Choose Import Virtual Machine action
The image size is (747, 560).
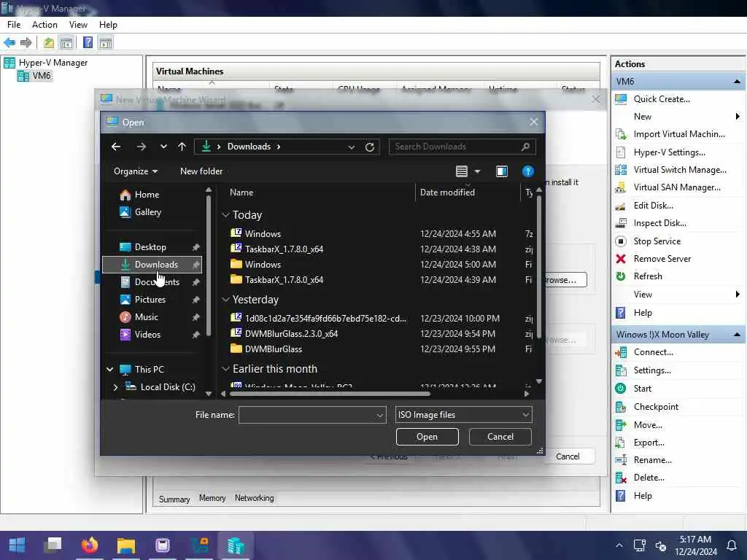pos(679,134)
